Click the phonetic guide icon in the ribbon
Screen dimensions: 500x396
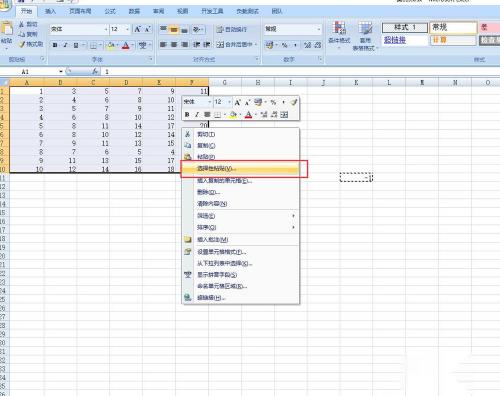click(143, 45)
